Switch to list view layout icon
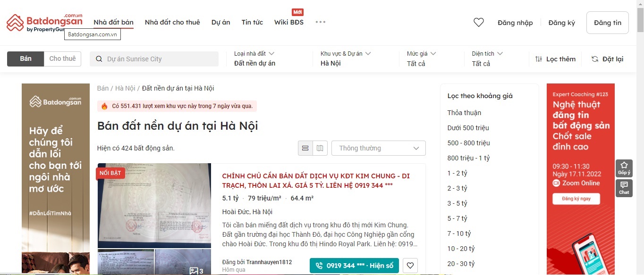This screenshot has height=275, width=644. (x=305, y=148)
